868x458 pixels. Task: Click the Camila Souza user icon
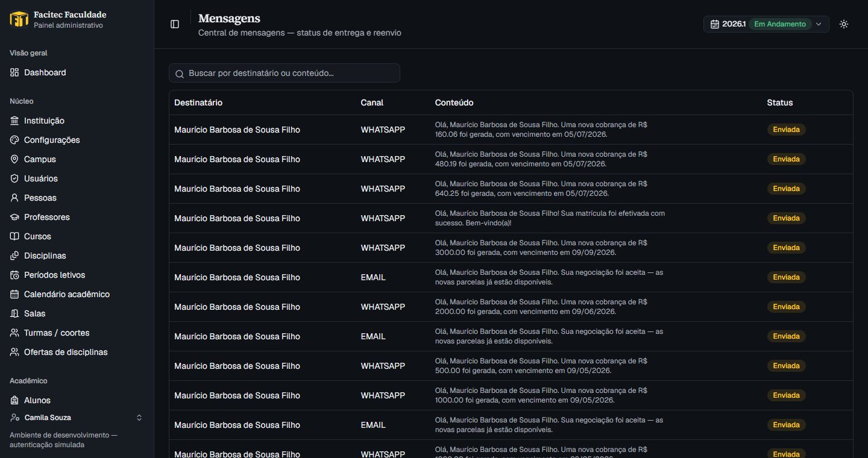15,418
